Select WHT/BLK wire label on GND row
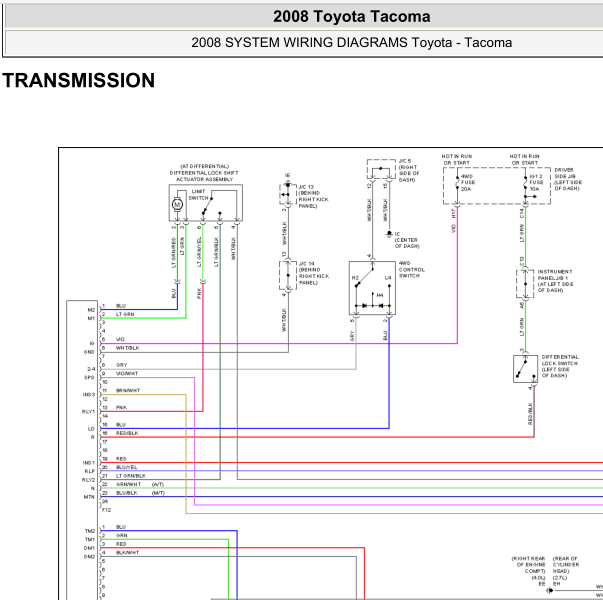This screenshot has height=600, width=603. [x=128, y=348]
